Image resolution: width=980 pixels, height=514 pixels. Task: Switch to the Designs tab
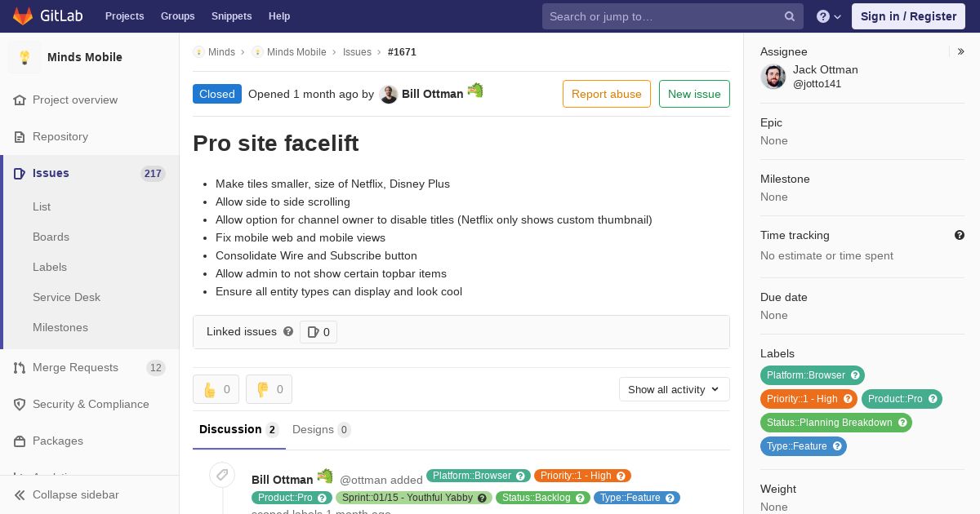click(321, 429)
